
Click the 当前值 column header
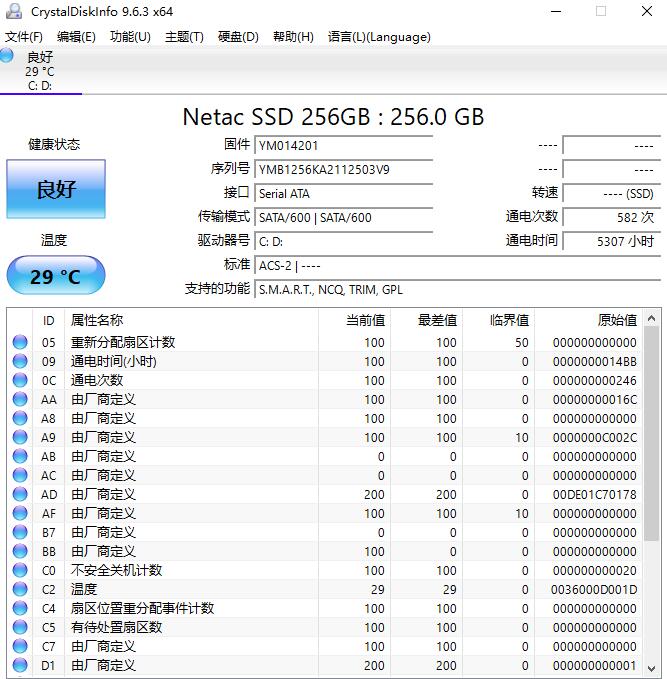pos(354,320)
